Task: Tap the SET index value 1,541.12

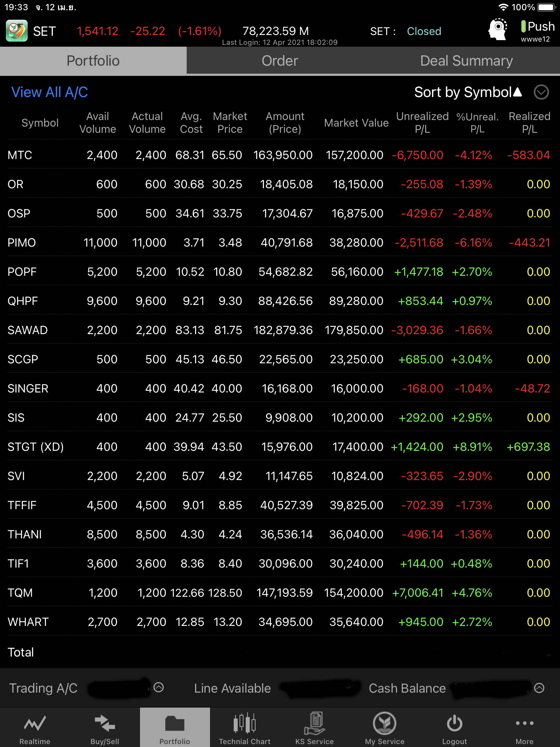Action: click(x=97, y=31)
